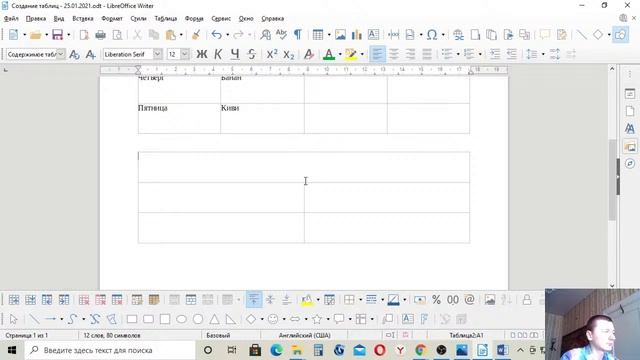This screenshot has width=640, height=360.
Task: Save the document with floppy icon
Action: coord(58,35)
